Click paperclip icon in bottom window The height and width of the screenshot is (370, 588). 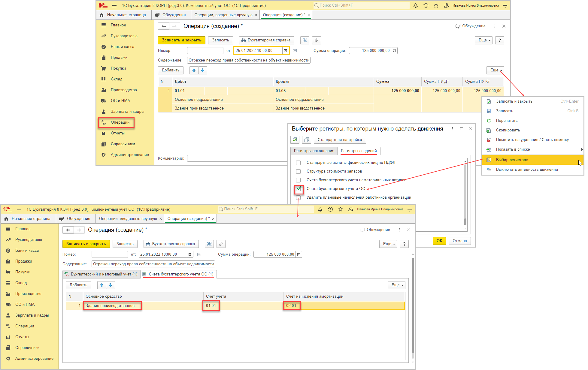click(x=221, y=244)
